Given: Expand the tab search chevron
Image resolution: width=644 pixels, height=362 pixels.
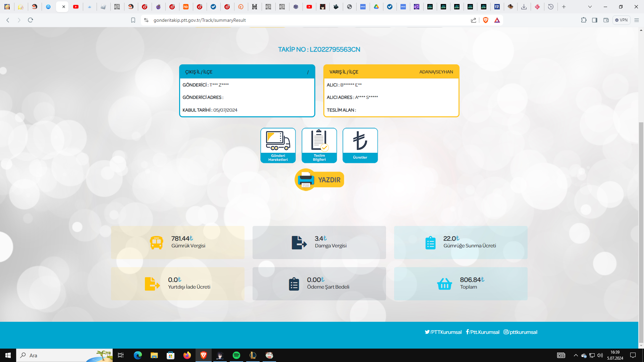Looking at the screenshot, I should point(590,7).
